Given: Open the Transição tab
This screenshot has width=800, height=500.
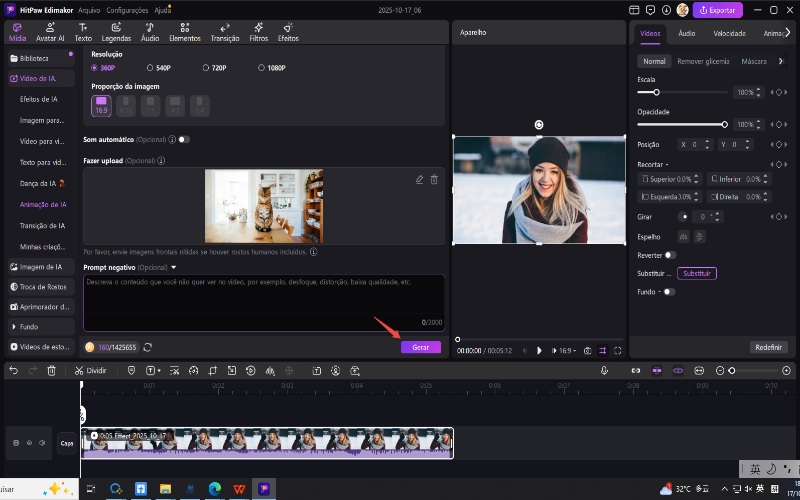Looking at the screenshot, I should [225, 31].
